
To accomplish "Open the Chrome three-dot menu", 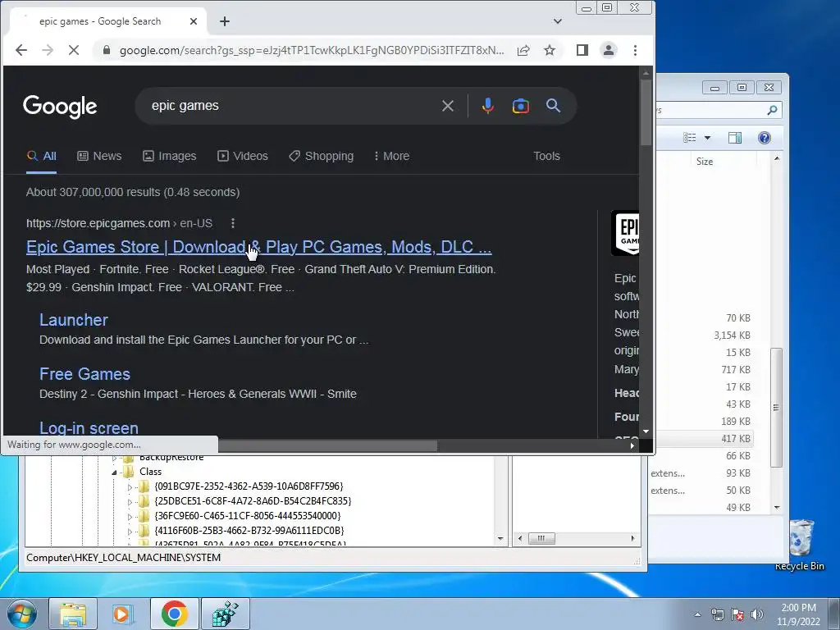I will 636,50.
